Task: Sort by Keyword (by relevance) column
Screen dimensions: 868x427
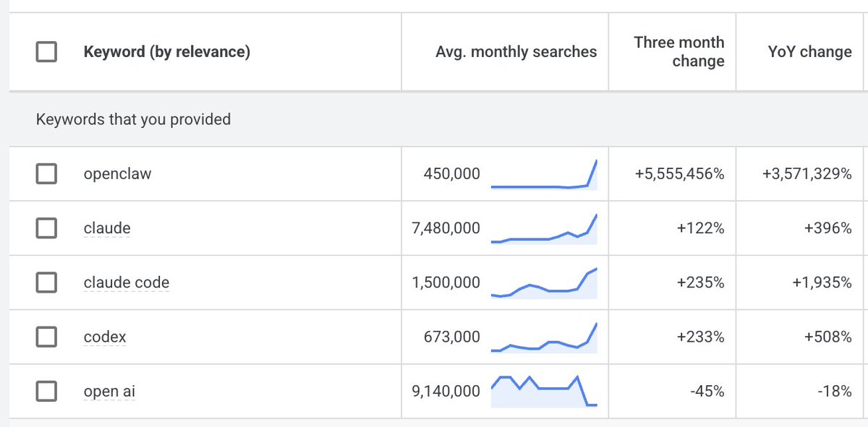Action: pos(167,52)
